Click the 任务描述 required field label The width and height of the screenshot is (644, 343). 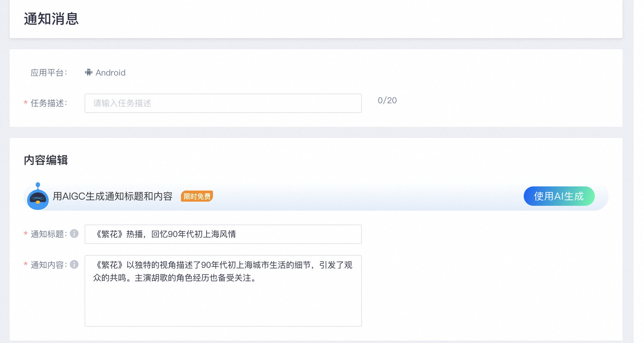[x=49, y=103]
